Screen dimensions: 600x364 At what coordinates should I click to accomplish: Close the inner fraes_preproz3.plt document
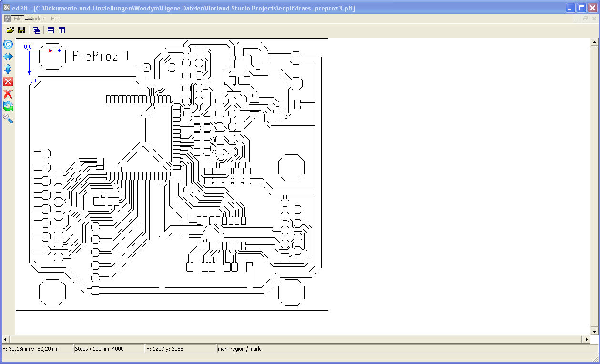click(594, 19)
